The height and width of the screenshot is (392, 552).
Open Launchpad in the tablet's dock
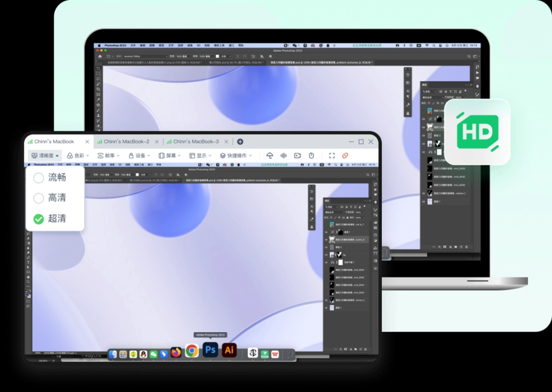pyautogui.click(x=123, y=354)
